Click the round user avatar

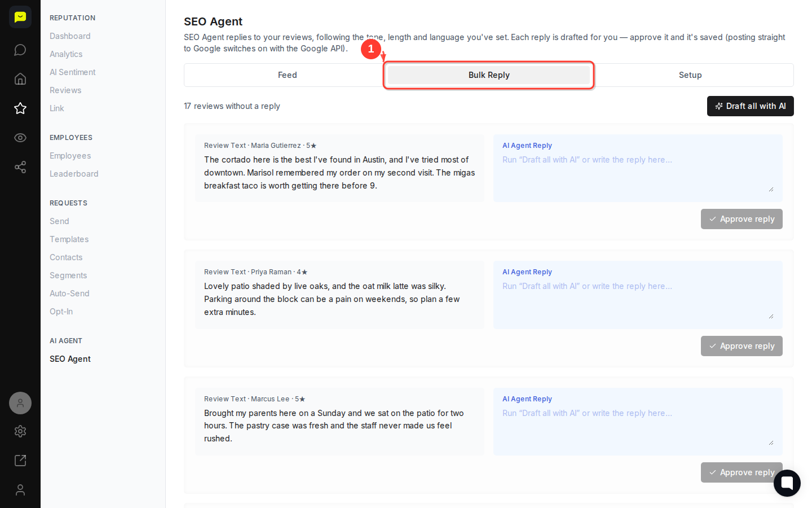click(20, 403)
